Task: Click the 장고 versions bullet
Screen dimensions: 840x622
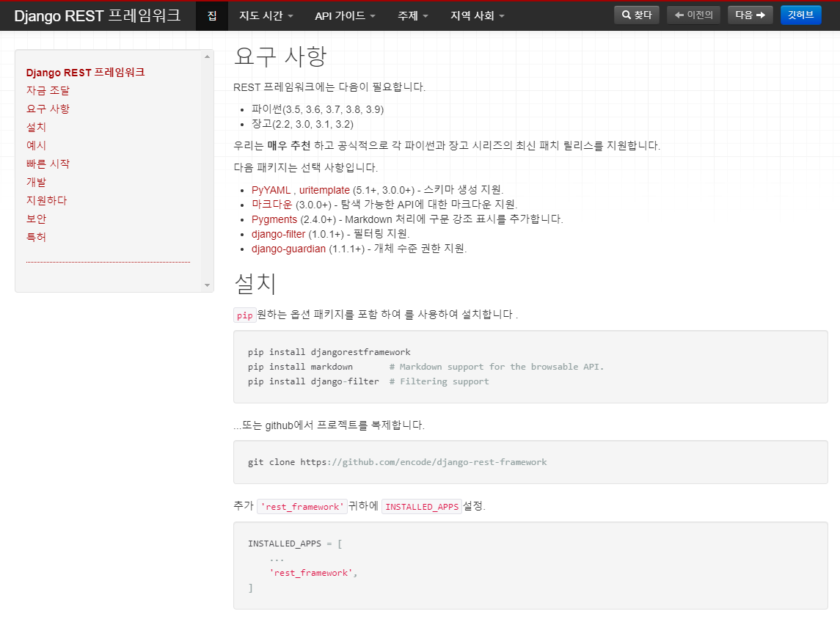Action: (303, 124)
